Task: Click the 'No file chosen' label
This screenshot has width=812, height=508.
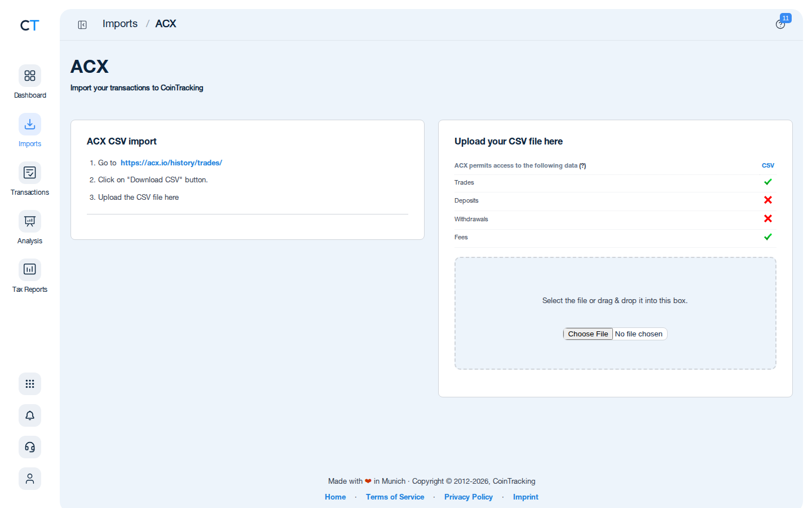Action: pos(639,334)
